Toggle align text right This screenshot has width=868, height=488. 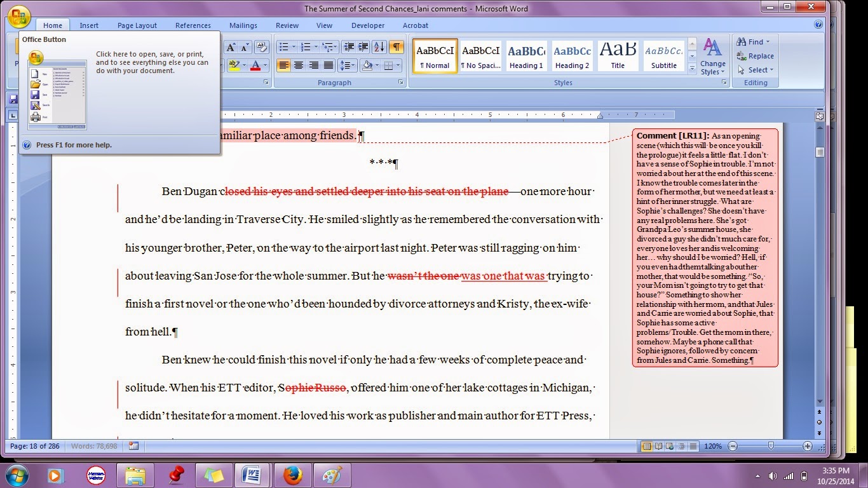click(314, 65)
